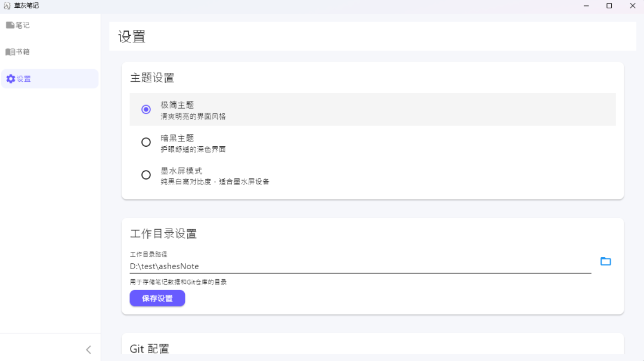The width and height of the screenshot is (644, 361).
Task: Click the 清爽明亮的界面风格 description text
Action: coord(193,116)
